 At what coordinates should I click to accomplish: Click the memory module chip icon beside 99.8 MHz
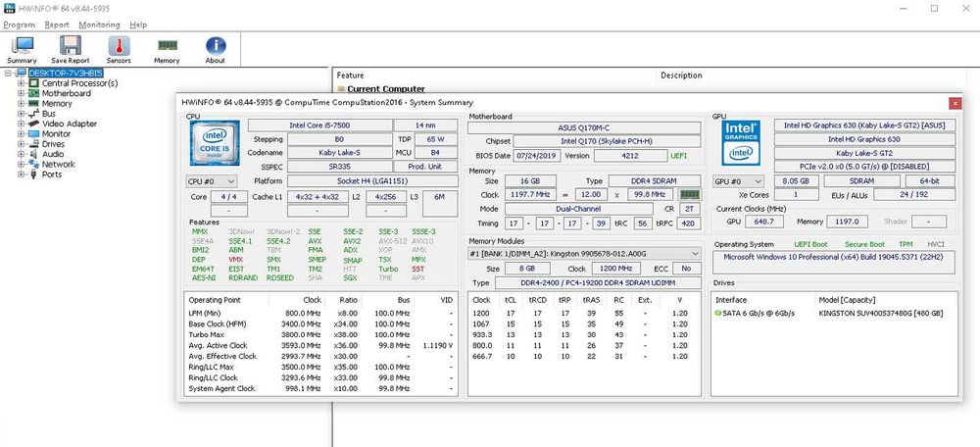(689, 195)
